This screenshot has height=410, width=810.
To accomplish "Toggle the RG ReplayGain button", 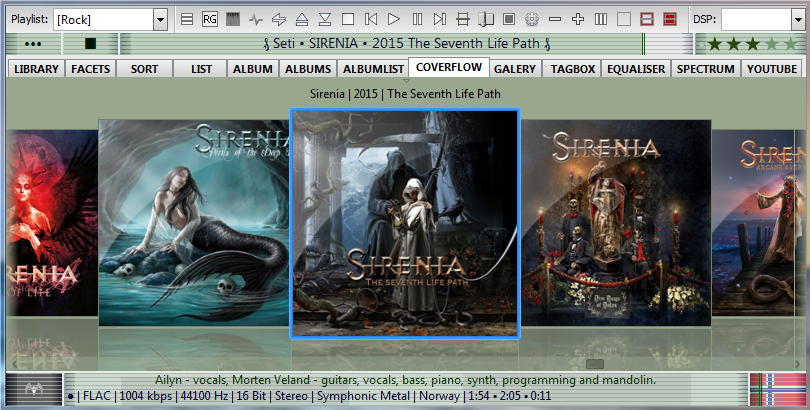I will point(210,20).
